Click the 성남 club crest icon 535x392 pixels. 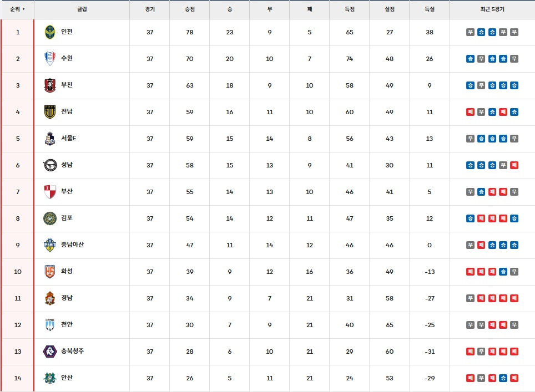click(x=50, y=165)
